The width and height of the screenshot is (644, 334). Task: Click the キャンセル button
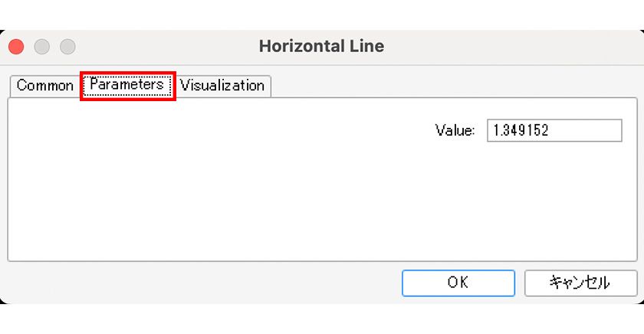[580, 283]
